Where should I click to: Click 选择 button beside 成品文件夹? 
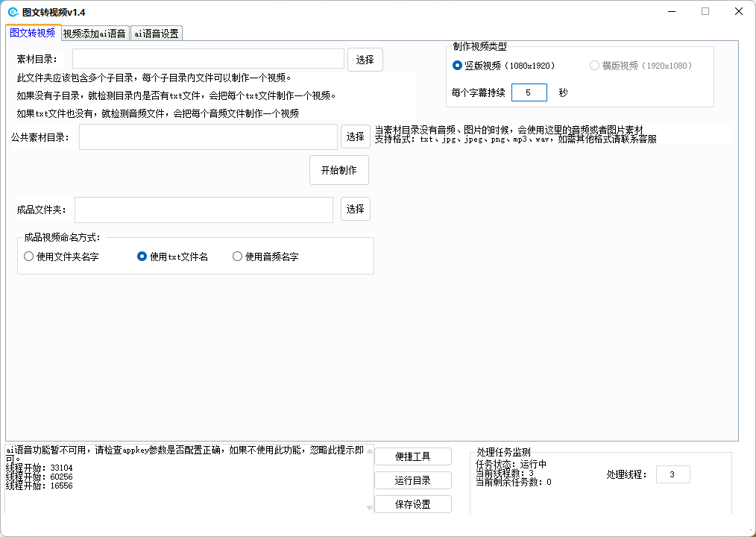tap(356, 210)
